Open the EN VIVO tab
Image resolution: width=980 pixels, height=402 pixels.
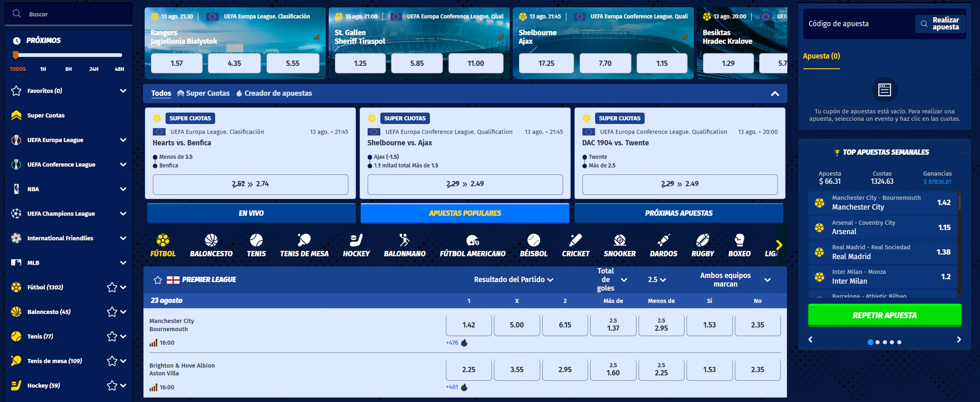pos(251,213)
